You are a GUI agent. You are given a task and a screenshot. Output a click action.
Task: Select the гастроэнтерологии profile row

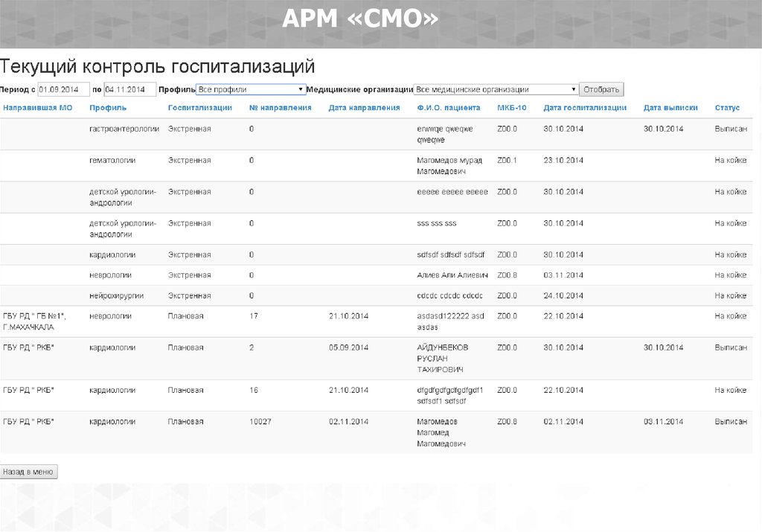(x=124, y=129)
